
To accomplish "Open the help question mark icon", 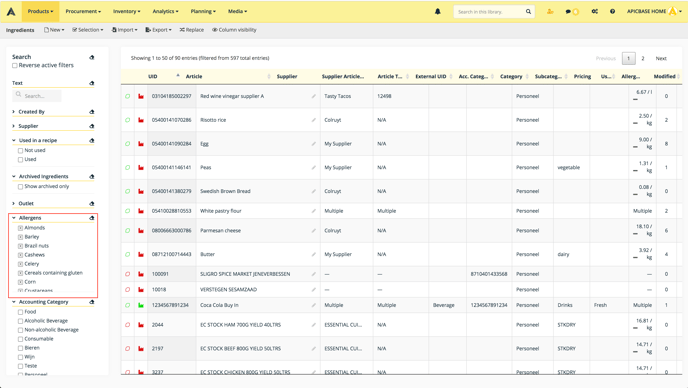I will tap(612, 11).
